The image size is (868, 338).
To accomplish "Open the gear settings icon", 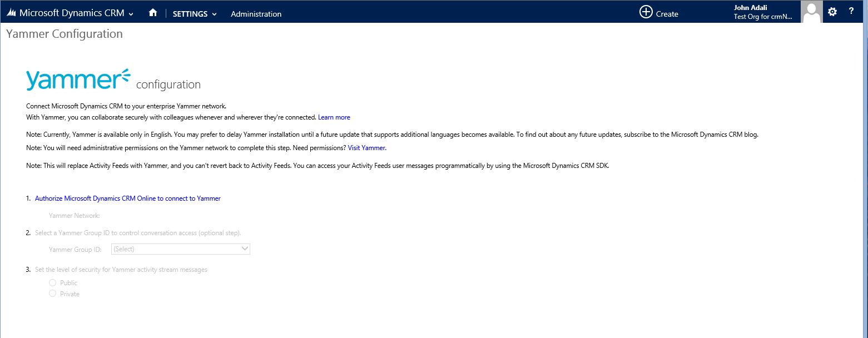I will pyautogui.click(x=832, y=12).
